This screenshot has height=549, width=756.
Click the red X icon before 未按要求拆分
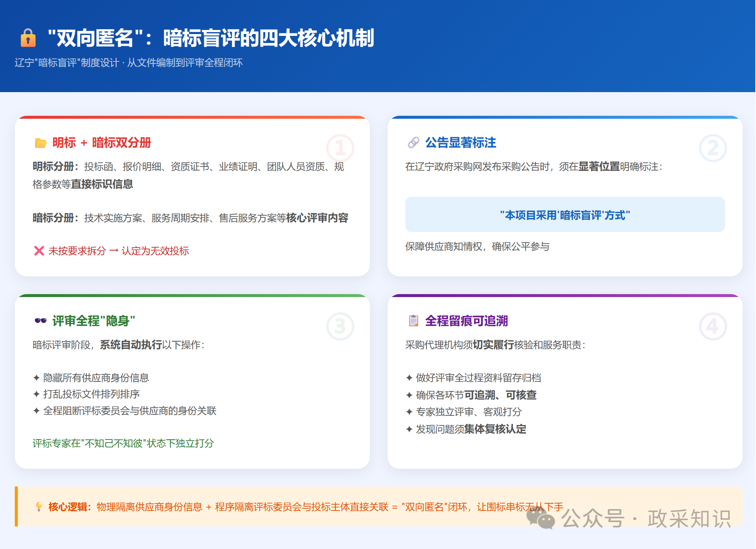point(39,251)
